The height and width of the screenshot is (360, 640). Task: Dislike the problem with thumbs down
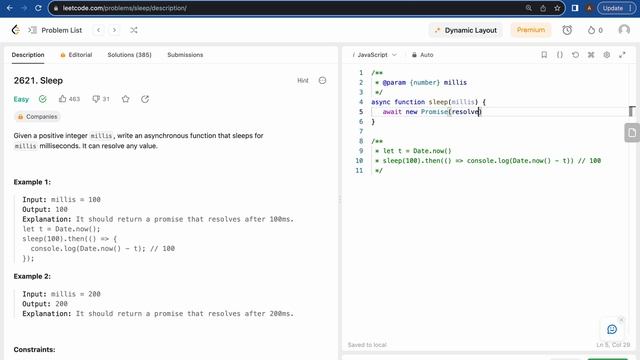(x=101, y=99)
